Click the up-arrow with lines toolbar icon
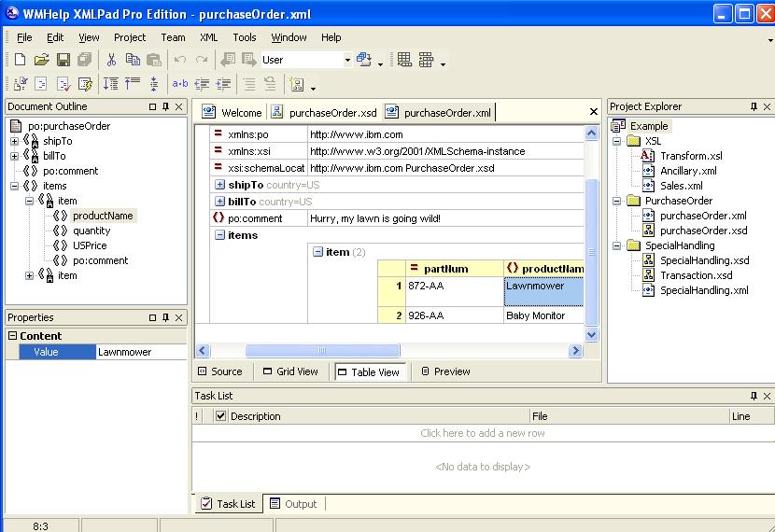Viewport: 775px width, 532px height. (133, 83)
